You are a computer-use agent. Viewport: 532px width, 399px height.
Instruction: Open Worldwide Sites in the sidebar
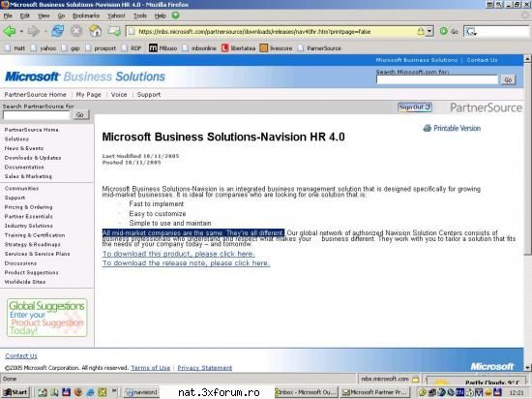(x=25, y=282)
